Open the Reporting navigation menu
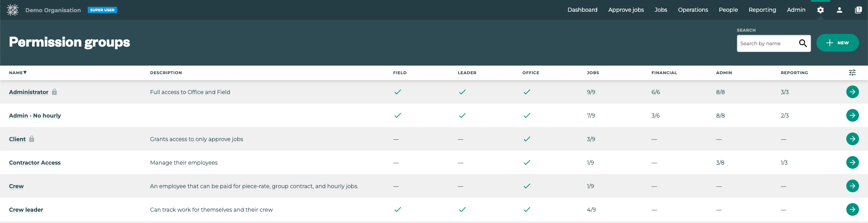The width and height of the screenshot is (868, 223). coord(762,10)
